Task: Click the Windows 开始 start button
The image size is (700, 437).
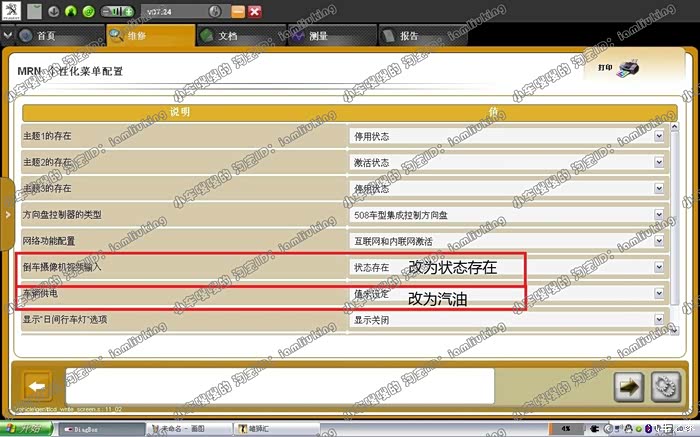Action: coord(22,429)
